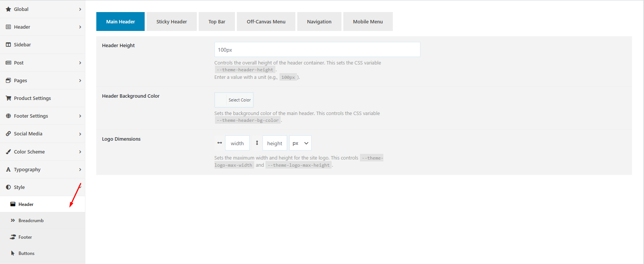Click the double-chevron Breadcrumb icon

pos(13,220)
